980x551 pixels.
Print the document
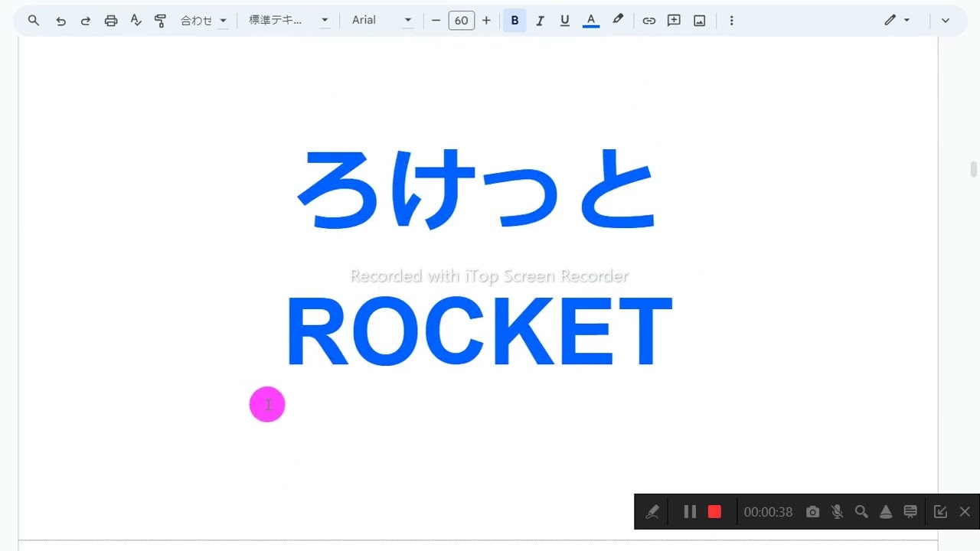pos(111,21)
